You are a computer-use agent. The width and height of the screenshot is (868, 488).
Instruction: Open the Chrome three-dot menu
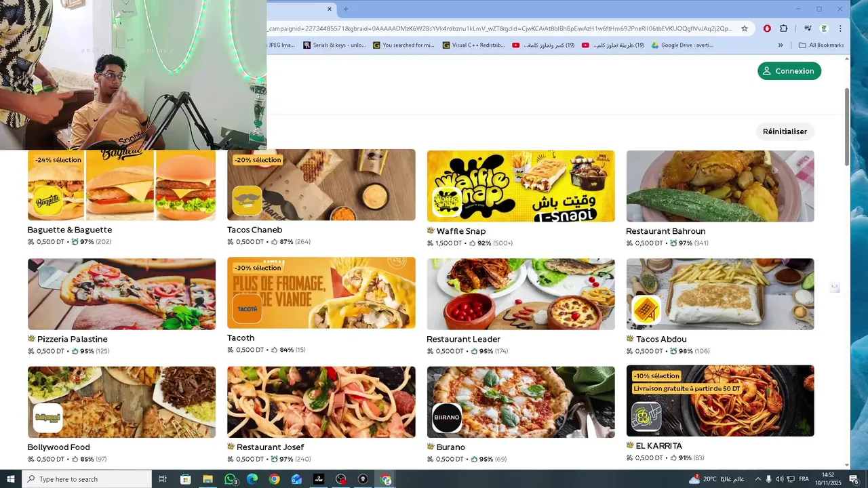840,28
